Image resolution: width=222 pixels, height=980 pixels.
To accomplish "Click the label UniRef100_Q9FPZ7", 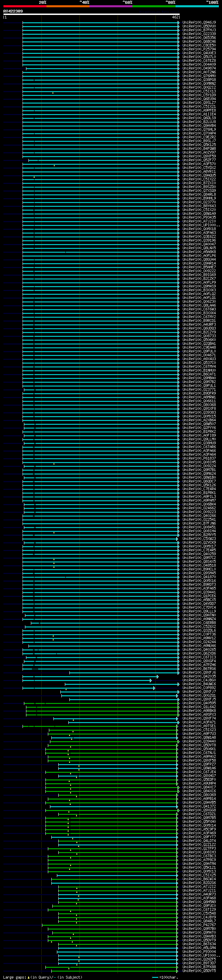I will pos(199,764).
